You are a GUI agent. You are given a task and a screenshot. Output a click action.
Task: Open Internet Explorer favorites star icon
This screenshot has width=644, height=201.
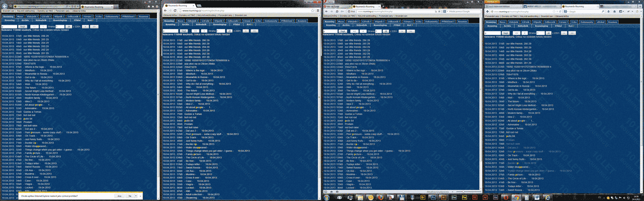click(x=153, y=6)
